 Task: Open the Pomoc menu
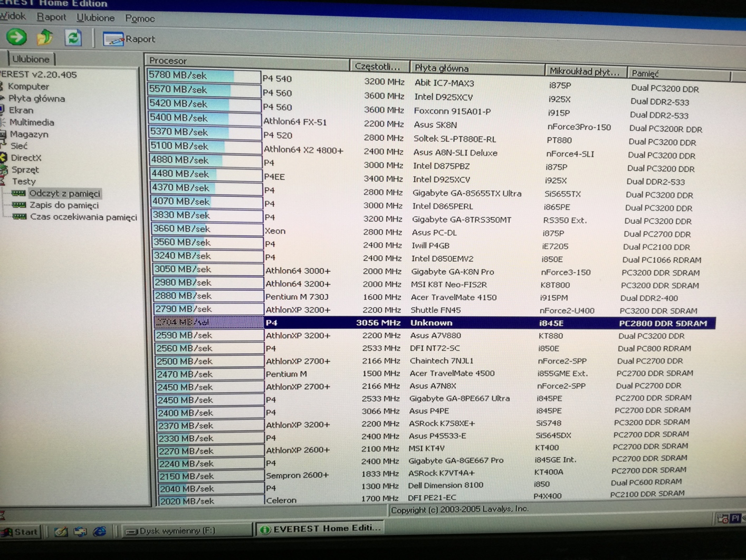[x=140, y=18]
